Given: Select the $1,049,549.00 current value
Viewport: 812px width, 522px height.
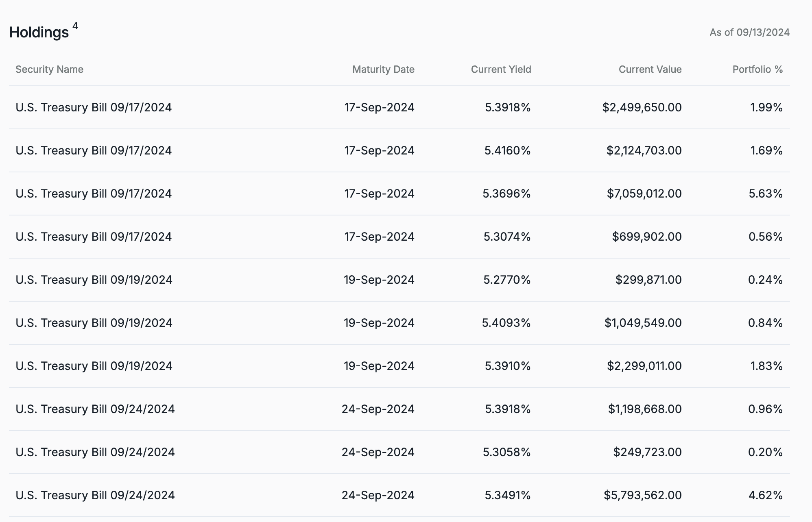Looking at the screenshot, I should coord(643,323).
